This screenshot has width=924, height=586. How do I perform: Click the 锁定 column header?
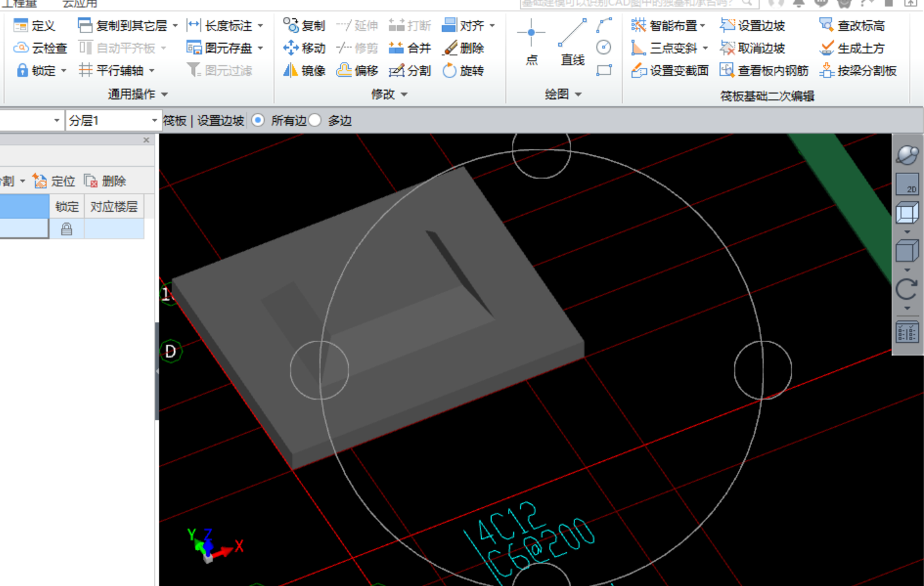67,207
